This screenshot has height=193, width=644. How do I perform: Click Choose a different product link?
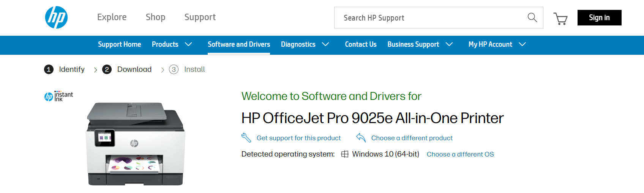point(412,138)
